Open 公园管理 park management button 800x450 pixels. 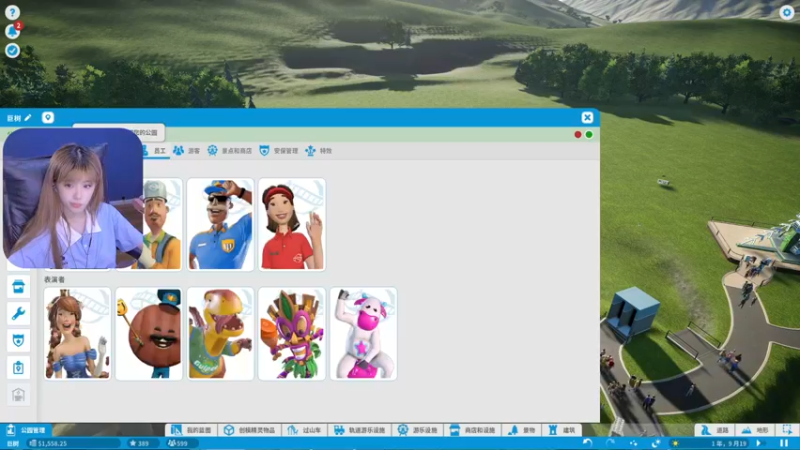(x=27, y=430)
